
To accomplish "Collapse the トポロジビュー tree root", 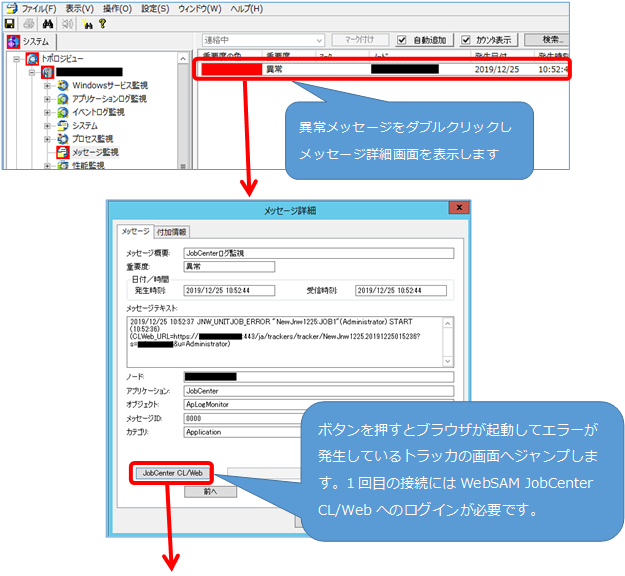I will point(18,59).
